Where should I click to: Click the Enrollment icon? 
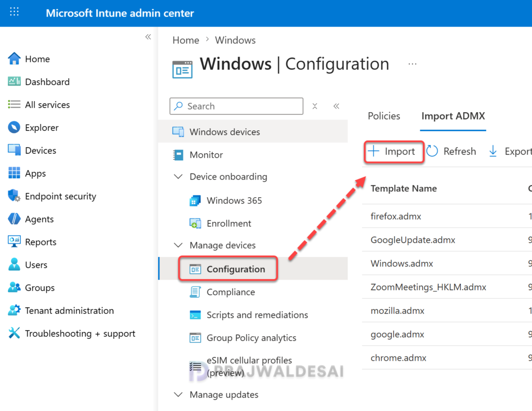[195, 223]
